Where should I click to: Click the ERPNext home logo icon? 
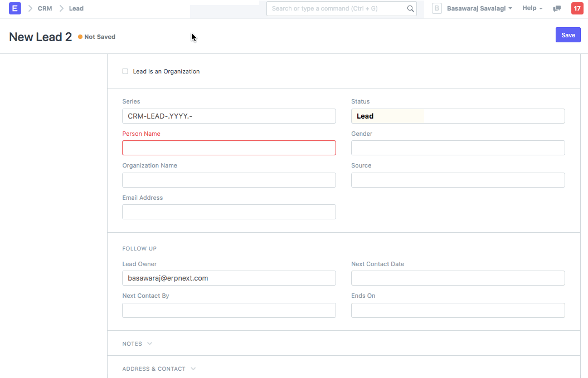click(15, 8)
